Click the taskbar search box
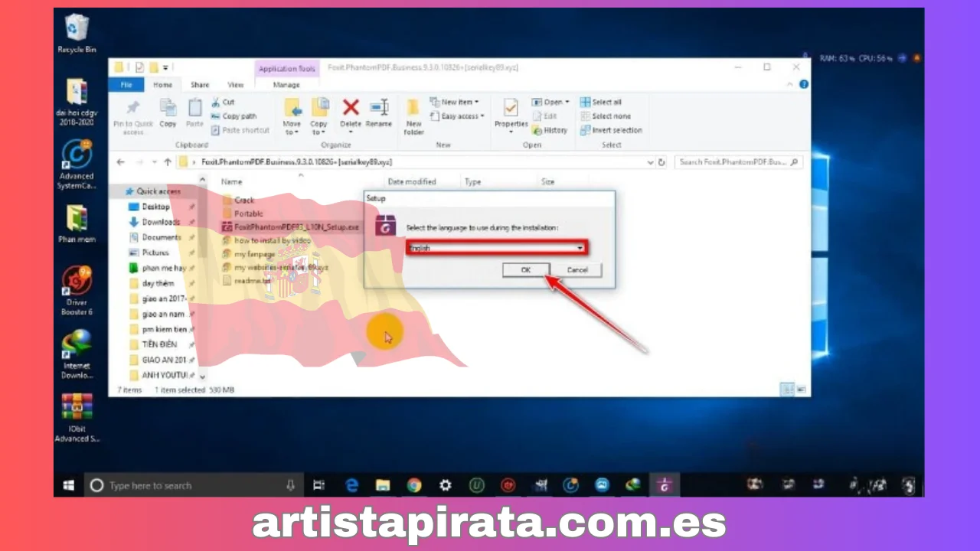Viewport: 980px width, 551px height. point(193,485)
